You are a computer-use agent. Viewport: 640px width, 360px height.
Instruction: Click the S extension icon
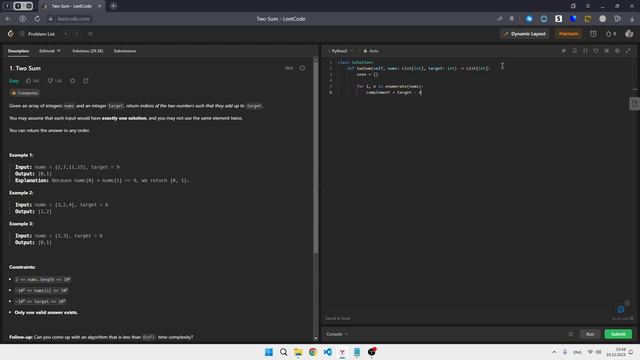click(558, 19)
